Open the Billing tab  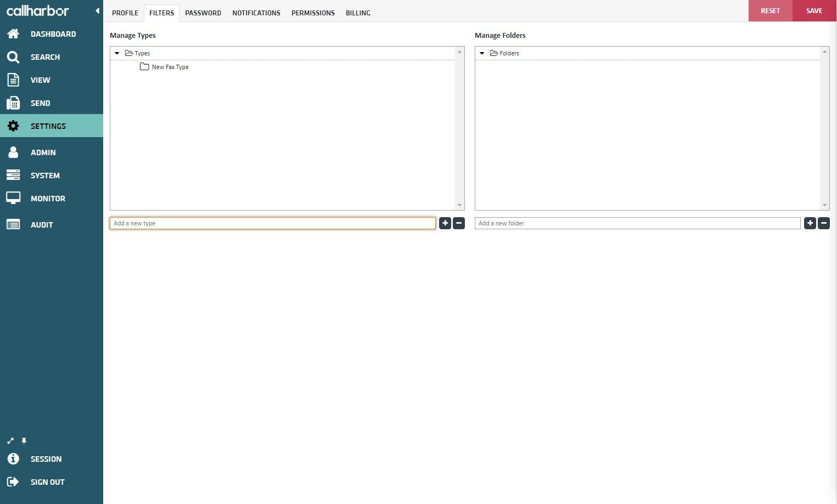(x=358, y=13)
